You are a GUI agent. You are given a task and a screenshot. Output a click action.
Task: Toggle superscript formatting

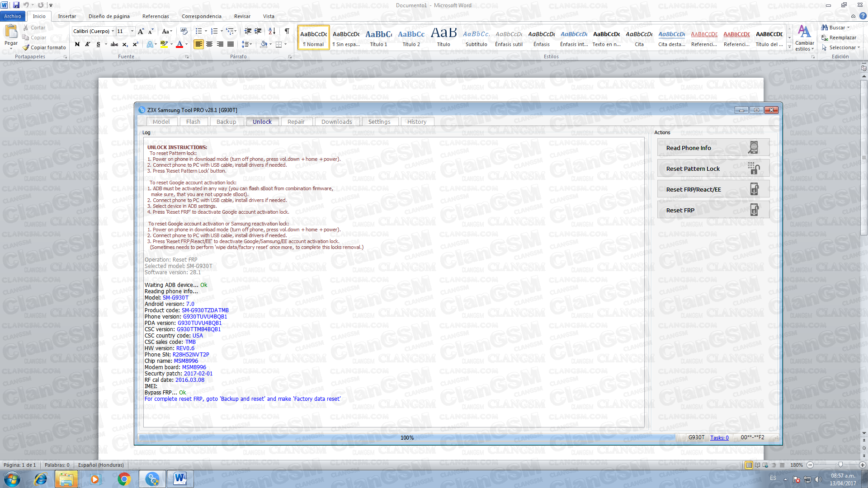(x=136, y=44)
